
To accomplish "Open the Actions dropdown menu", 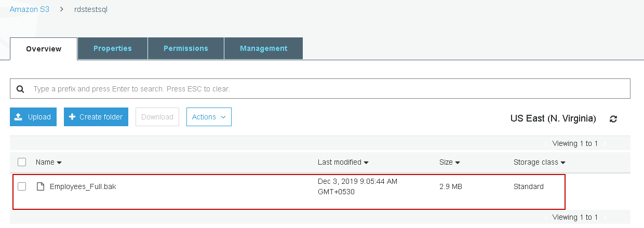I will click(x=209, y=117).
